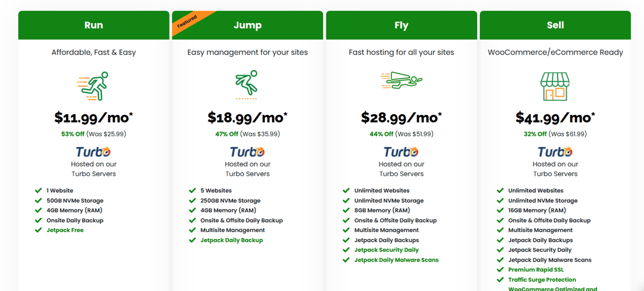Click the jumping figure icon in Jump plan
The width and height of the screenshot is (644, 291).
coord(247,85)
